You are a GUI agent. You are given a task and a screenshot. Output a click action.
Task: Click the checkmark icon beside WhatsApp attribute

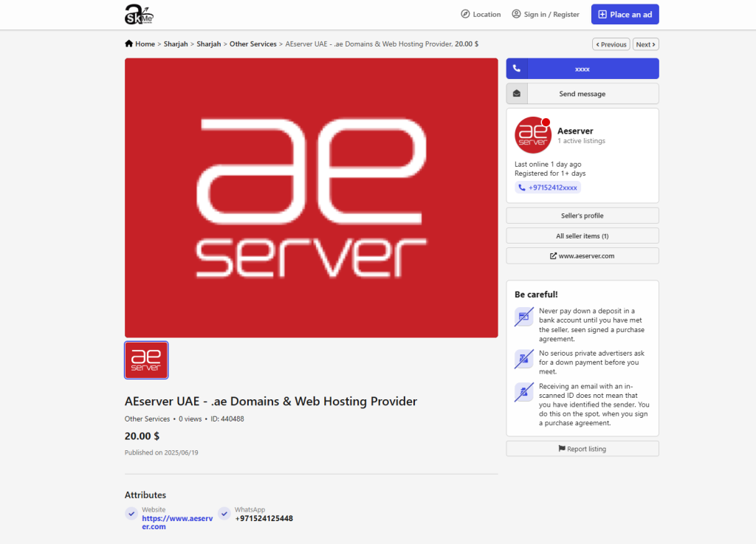224,514
